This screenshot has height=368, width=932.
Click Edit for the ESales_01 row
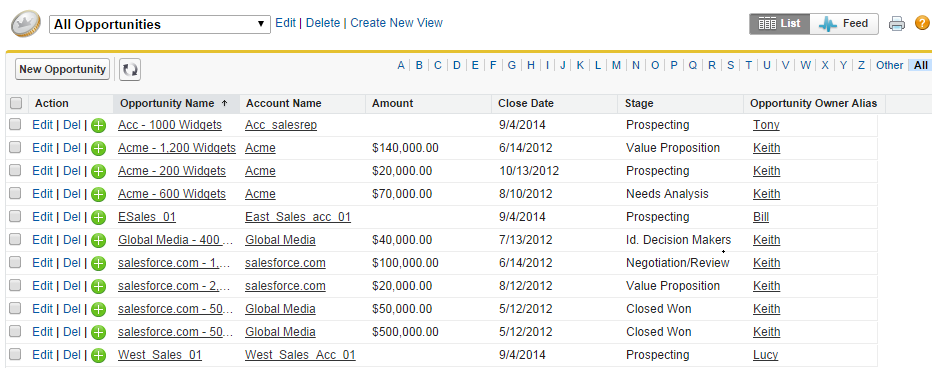coord(42,217)
